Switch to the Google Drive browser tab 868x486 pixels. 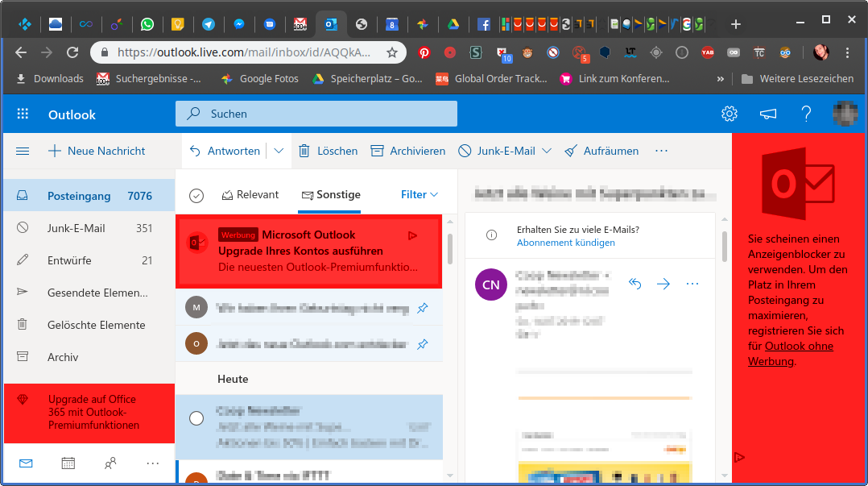[453, 24]
